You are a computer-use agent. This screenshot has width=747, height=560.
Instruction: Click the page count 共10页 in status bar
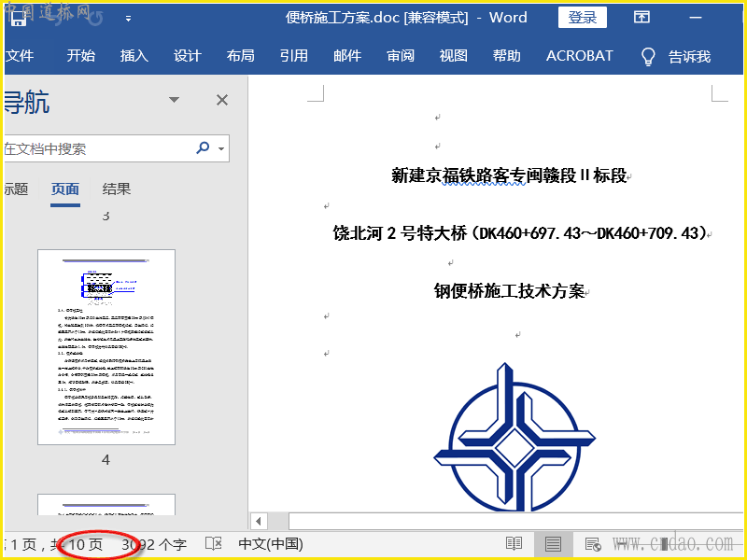click(x=77, y=544)
